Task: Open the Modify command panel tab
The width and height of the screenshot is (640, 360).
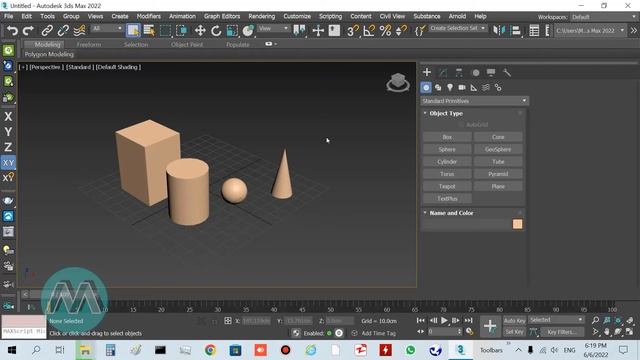Action: pyautogui.click(x=443, y=72)
